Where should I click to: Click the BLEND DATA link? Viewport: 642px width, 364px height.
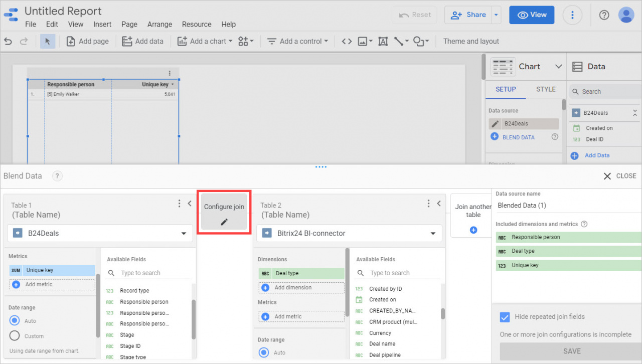click(x=518, y=137)
